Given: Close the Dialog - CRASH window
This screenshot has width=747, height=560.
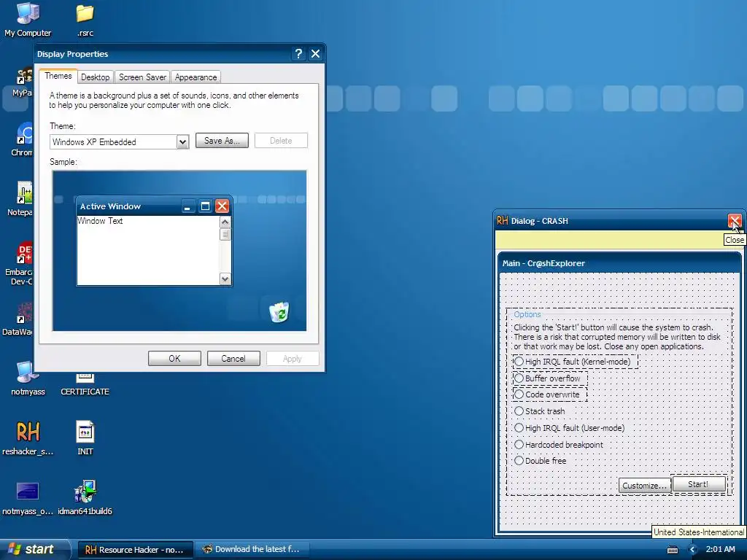Looking at the screenshot, I should (734, 220).
